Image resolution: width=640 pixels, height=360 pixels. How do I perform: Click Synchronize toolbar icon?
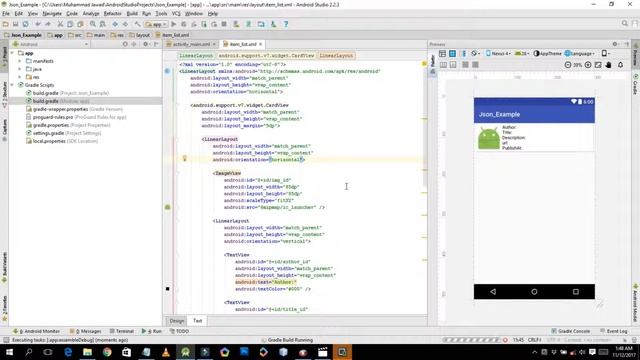pos(26,24)
